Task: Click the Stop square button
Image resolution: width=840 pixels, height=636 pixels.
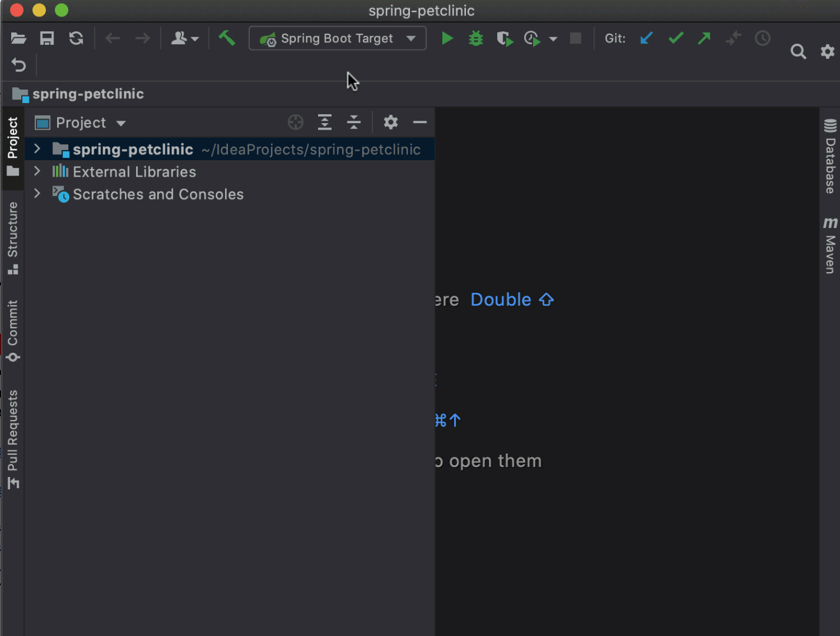Action: coord(576,38)
